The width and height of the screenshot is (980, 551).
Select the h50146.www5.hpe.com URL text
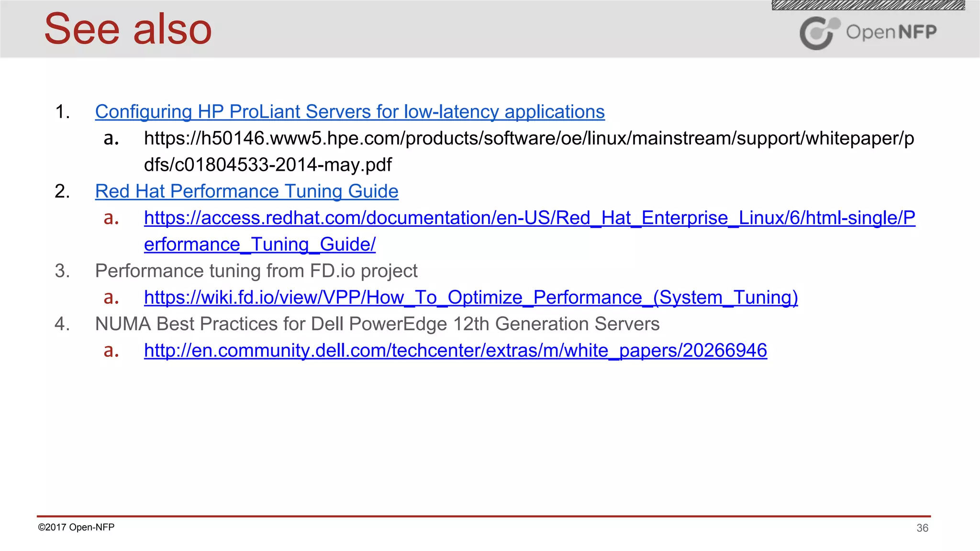tap(529, 151)
